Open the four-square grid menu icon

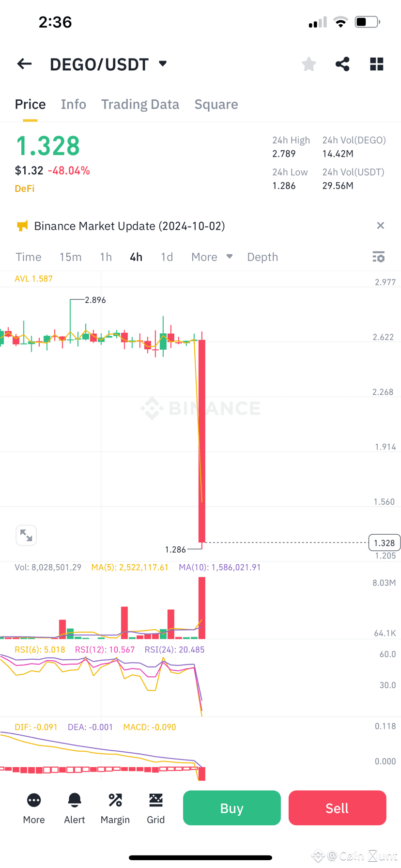pos(377,64)
